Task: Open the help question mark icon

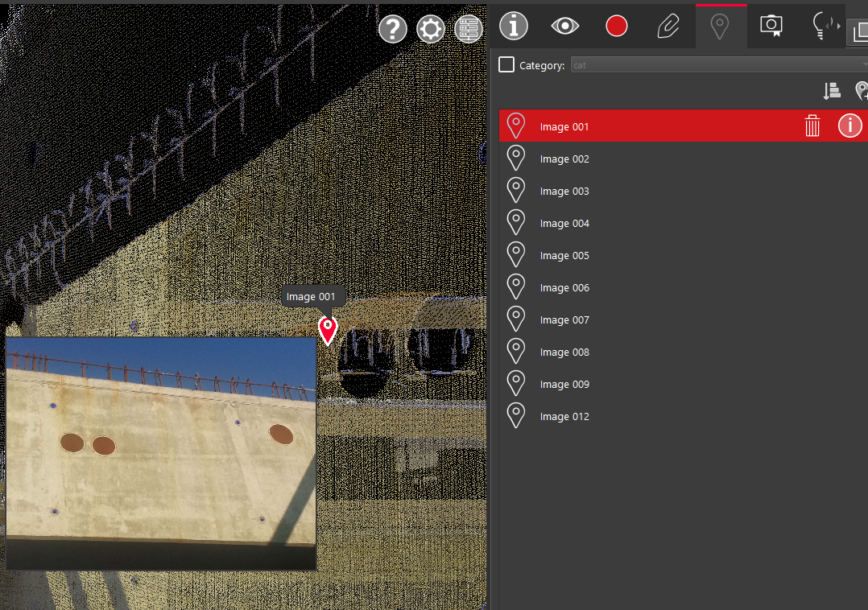Action: point(393,30)
